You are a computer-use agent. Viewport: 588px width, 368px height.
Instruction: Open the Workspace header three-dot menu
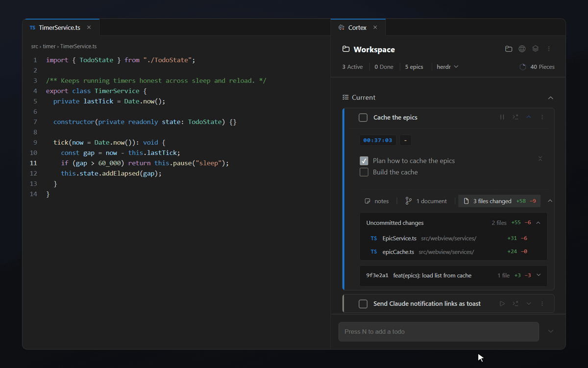(x=549, y=49)
